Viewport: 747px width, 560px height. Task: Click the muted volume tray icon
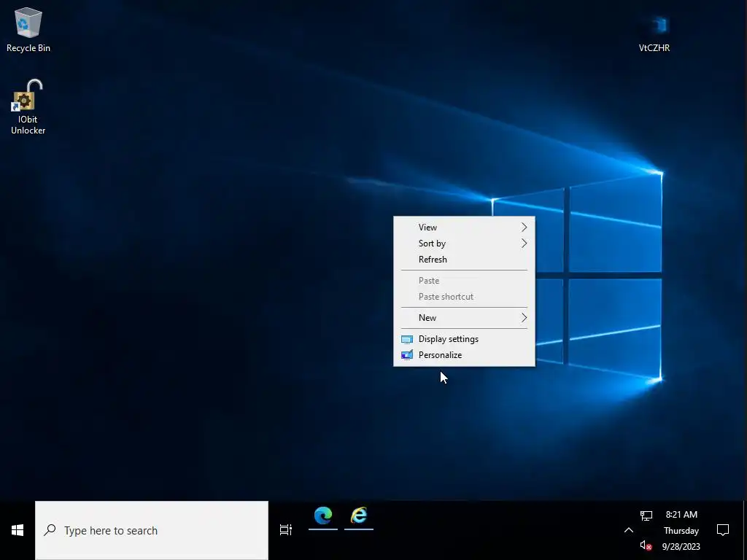tap(646, 545)
